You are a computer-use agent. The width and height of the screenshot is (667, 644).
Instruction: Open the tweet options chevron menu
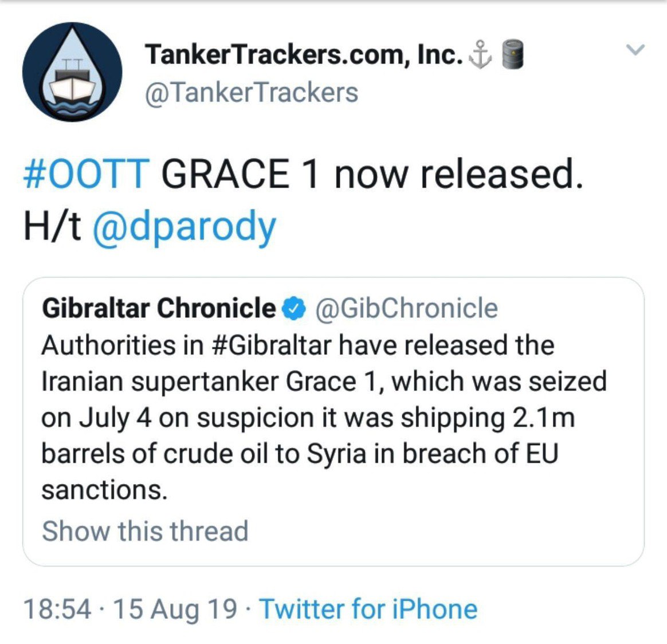635,50
